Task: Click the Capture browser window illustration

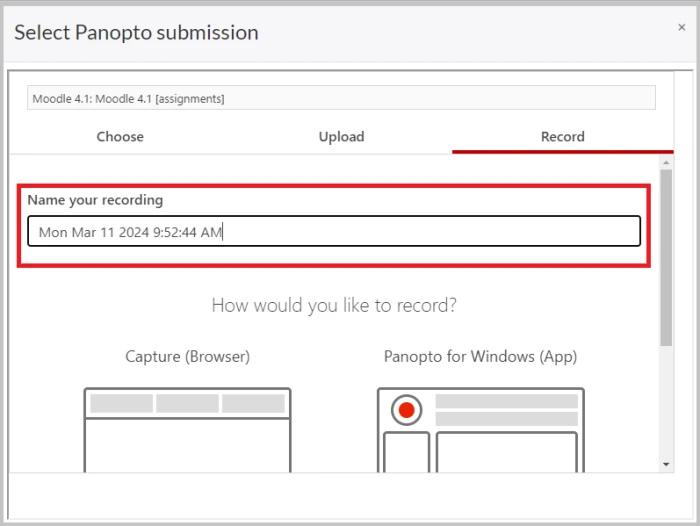Action: (188, 430)
